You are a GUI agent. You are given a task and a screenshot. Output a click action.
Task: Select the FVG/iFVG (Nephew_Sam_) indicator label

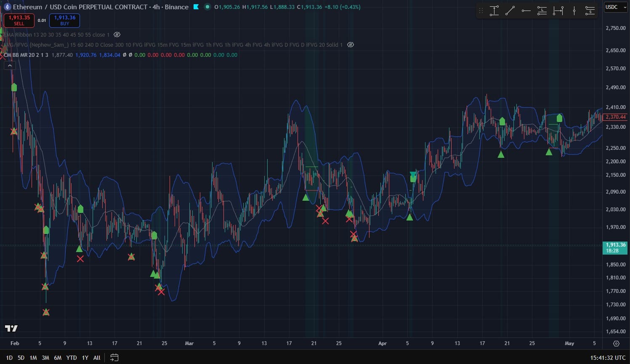[x=173, y=45]
